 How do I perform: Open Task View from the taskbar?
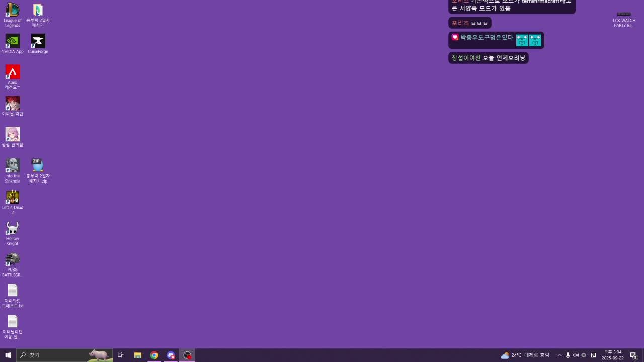coord(121,355)
